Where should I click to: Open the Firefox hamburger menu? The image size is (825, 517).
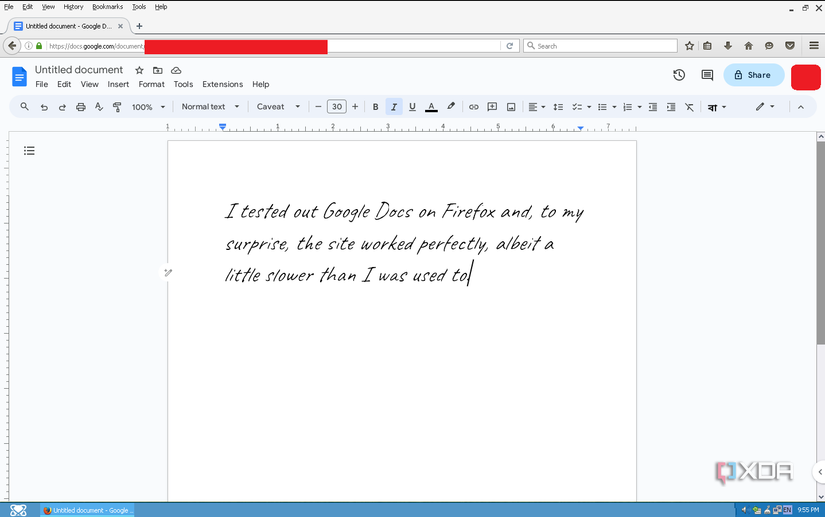(x=814, y=46)
